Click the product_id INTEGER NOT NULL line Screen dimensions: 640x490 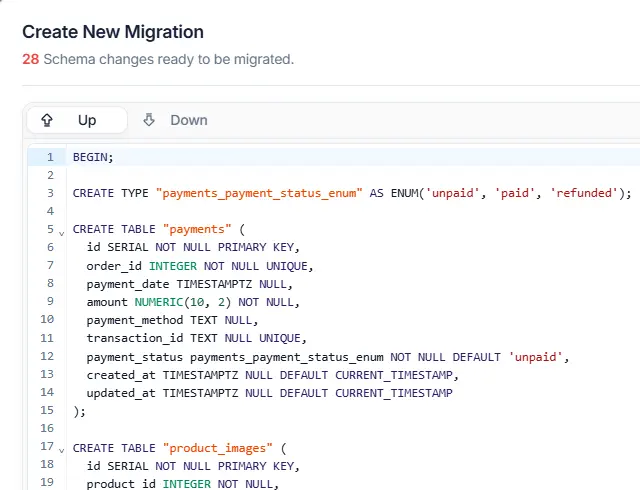coord(182,484)
